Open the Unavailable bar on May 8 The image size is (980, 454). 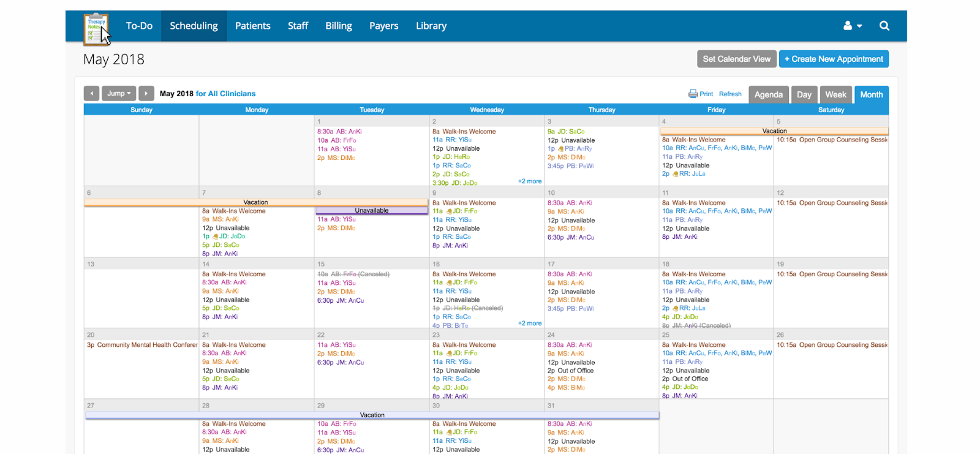pyautogui.click(x=372, y=210)
